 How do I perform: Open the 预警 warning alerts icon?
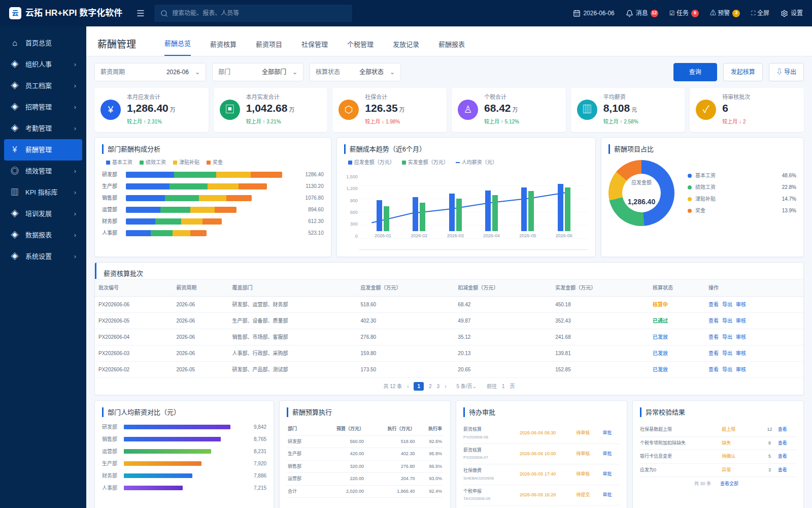[x=724, y=13]
